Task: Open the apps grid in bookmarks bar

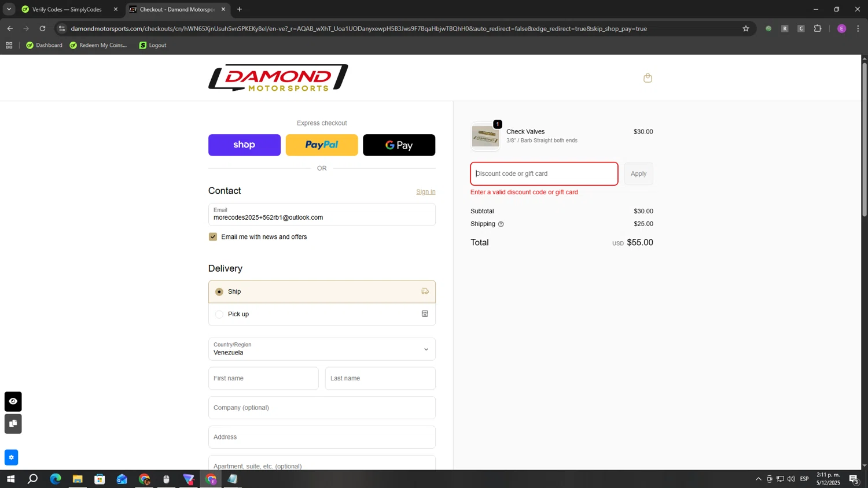Action: [9, 45]
